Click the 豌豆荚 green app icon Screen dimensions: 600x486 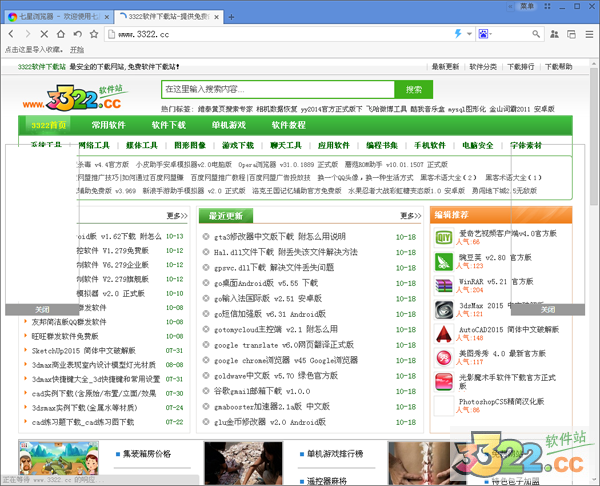pyautogui.click(x=443, y=262)
